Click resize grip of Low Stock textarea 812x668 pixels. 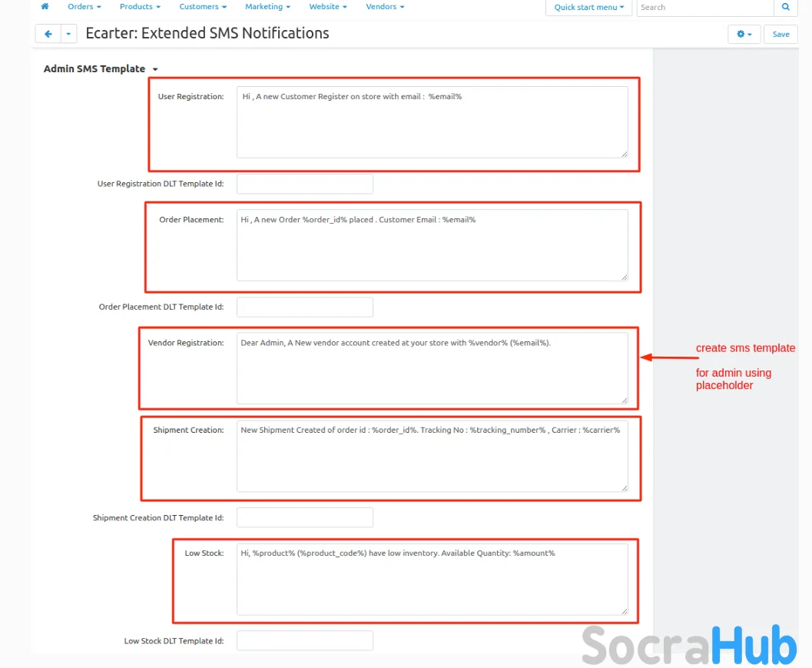[x=624, y=610]
